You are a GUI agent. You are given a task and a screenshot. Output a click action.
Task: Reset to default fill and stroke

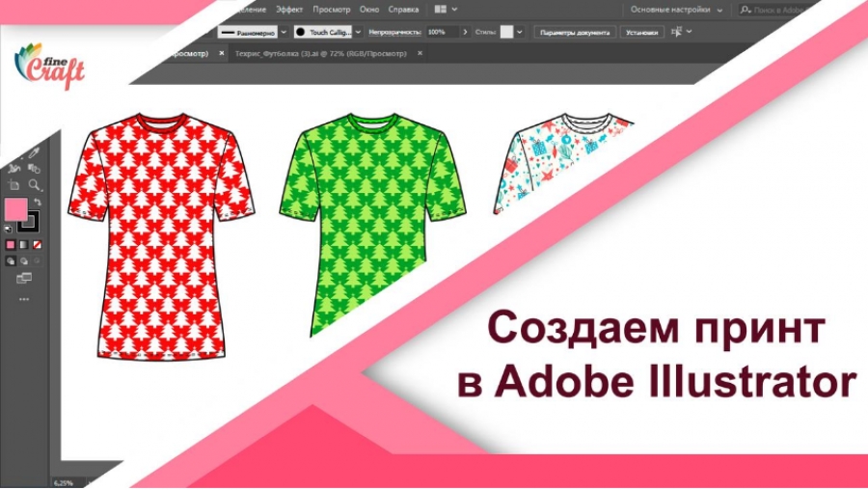tap(9, 228)
